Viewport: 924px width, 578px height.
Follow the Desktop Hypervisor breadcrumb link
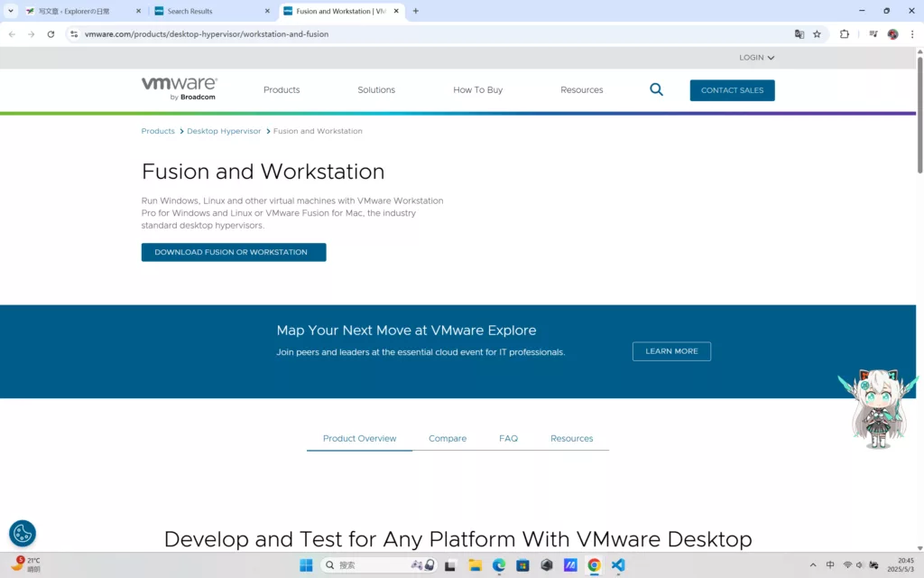[224, 131]
